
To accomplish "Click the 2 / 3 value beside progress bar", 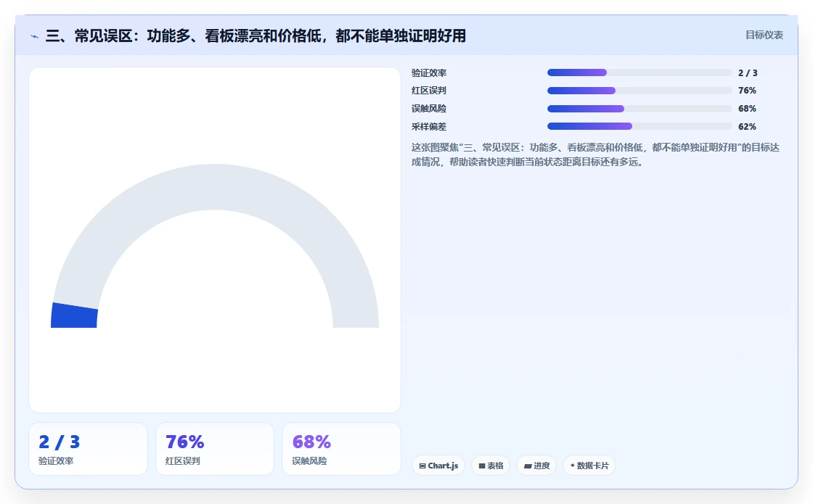I will tap(748, 73).
